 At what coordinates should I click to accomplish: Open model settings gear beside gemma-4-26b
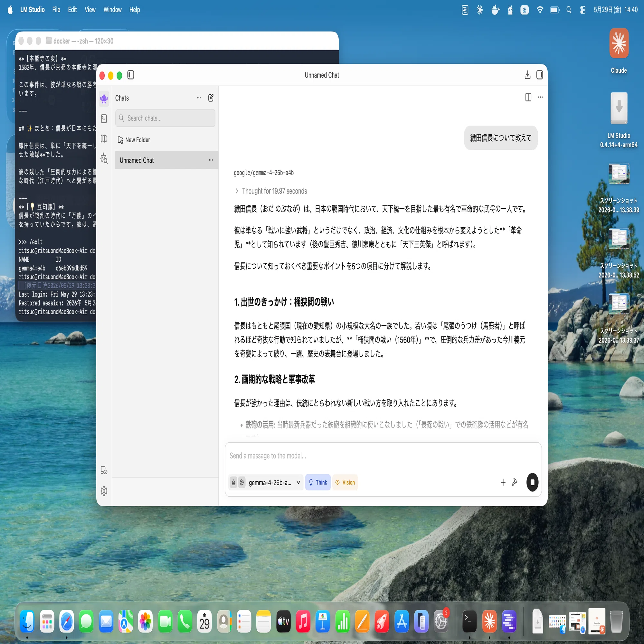coord(242,482)
